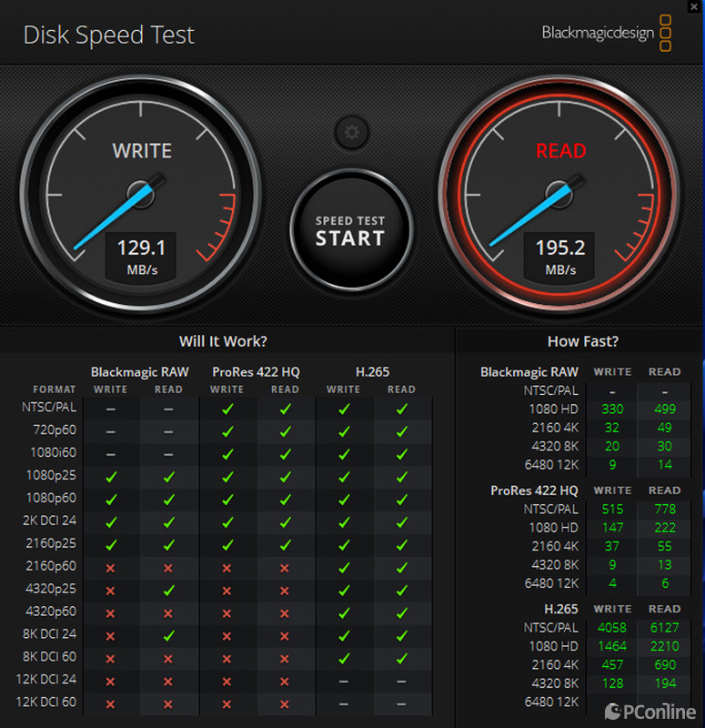Click the WRITE speed gauge dial
This screenshot has width=705, height=728.
point(141,192)
